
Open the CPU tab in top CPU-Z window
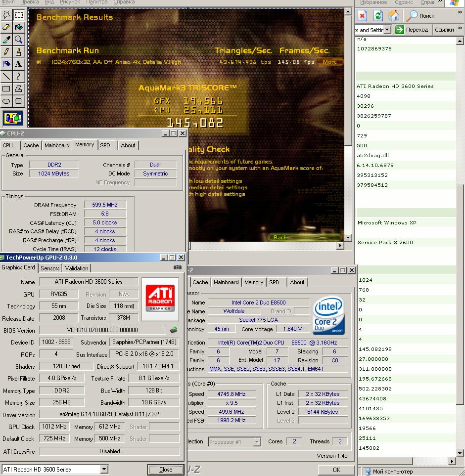[x=8, y=145]
